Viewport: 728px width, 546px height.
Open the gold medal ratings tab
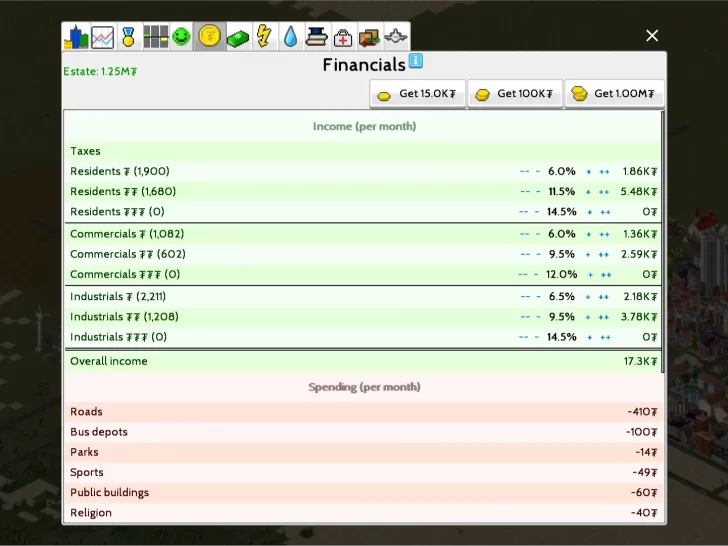pos(128,37)
